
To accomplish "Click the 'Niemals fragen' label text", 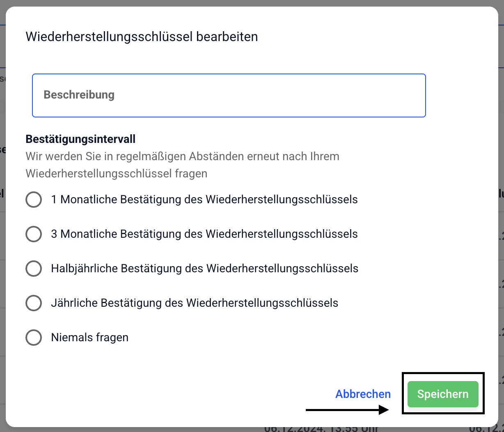I will pyautogui.click(x=89, y=338).
